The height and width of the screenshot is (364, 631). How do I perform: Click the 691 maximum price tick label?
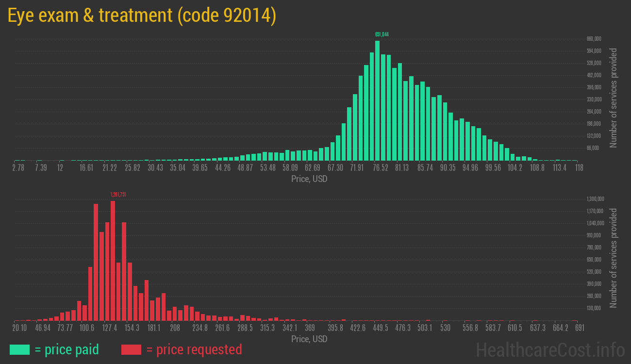pyautogui.click(x=579, y=328)
